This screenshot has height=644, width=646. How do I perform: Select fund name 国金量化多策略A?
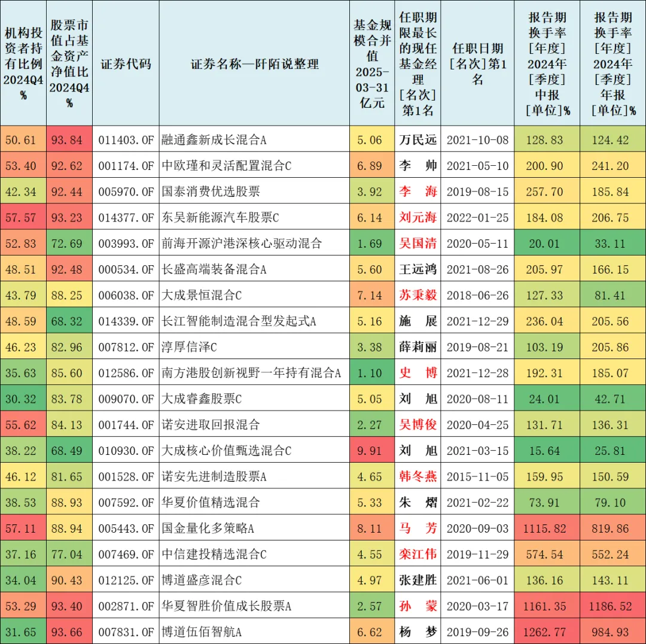coord(208,528)
